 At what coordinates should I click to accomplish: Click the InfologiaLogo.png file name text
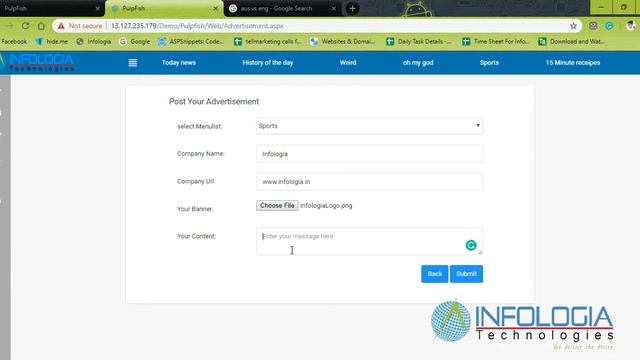pyautogui.click(x=326, y=206)
